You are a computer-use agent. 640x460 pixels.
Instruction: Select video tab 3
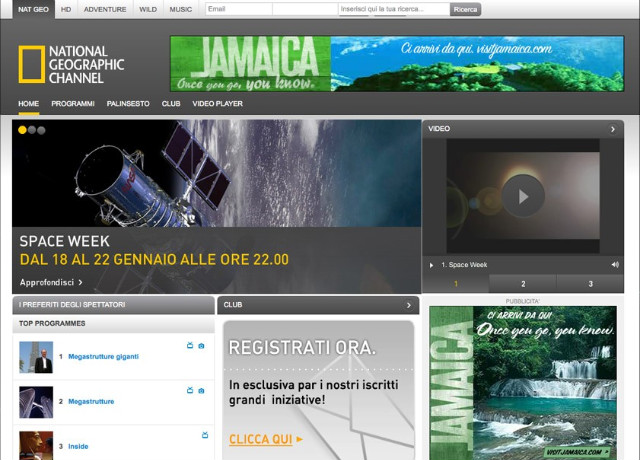pos(590,284)
